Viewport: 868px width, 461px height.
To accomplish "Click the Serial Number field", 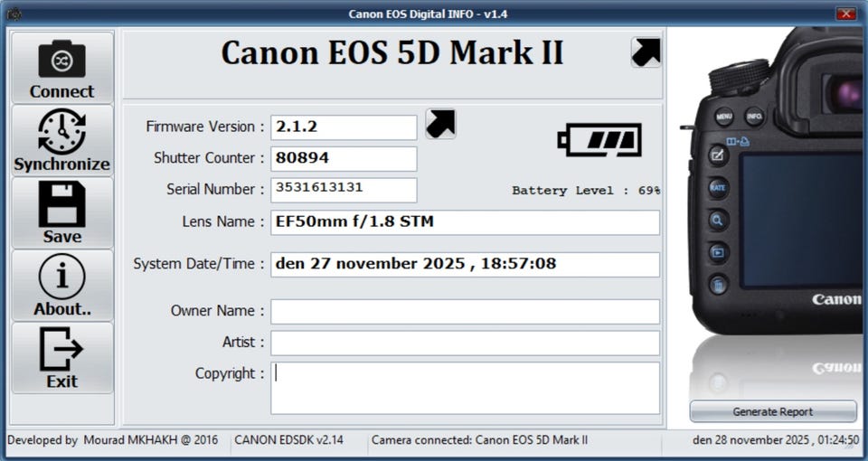I will 344,190.
